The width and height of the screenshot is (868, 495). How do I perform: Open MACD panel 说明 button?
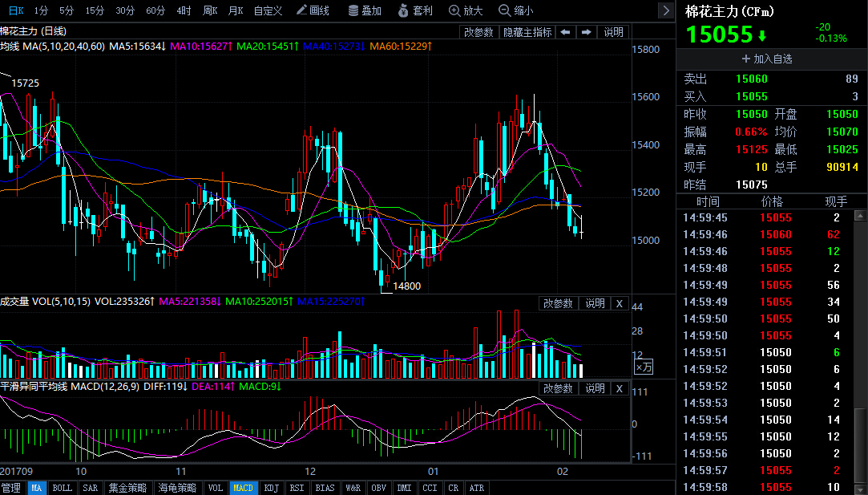click(595, 388)
